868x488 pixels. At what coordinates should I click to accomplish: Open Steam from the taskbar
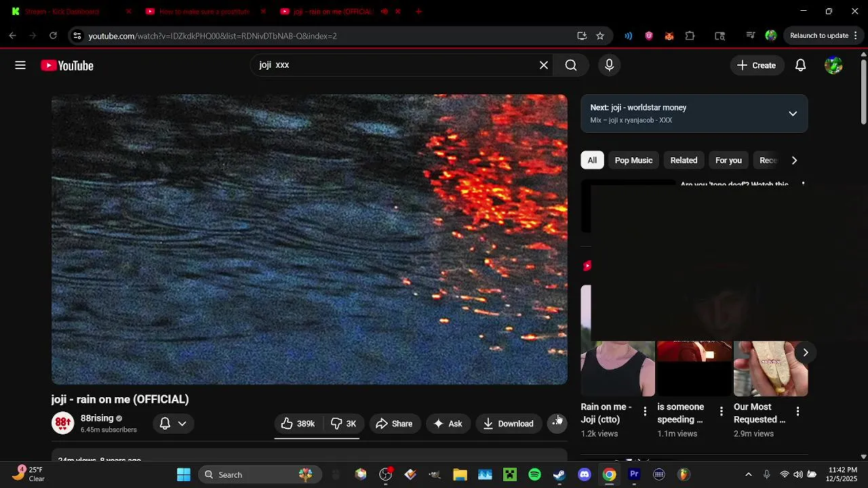(x=559, y=474)
